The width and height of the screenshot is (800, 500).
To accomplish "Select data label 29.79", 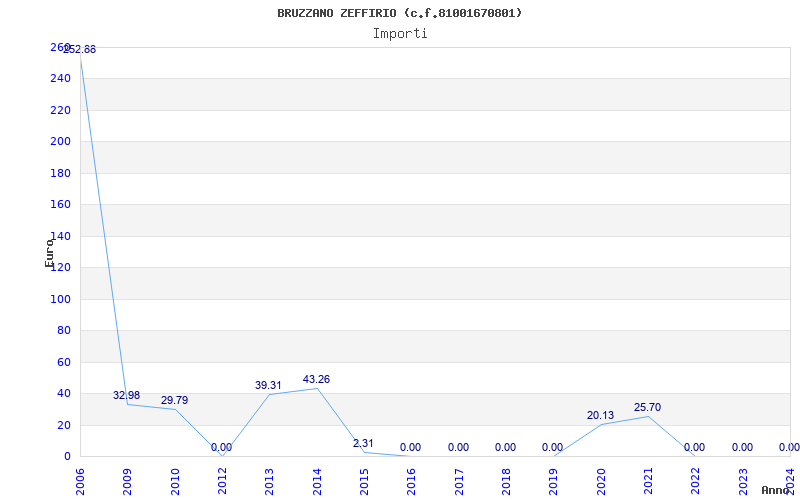I will tap(174, 401).
